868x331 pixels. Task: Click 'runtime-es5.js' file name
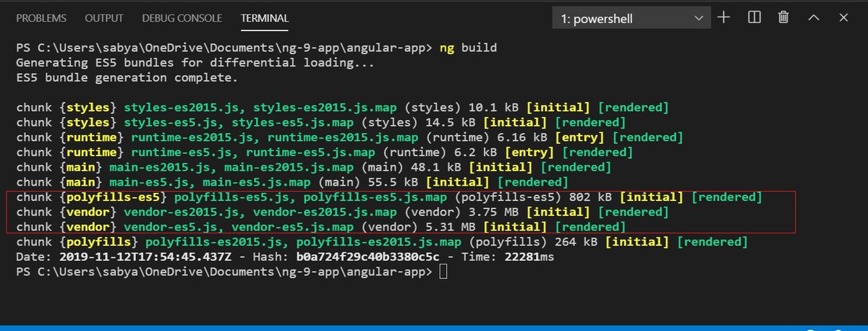(x=182, y=152)
